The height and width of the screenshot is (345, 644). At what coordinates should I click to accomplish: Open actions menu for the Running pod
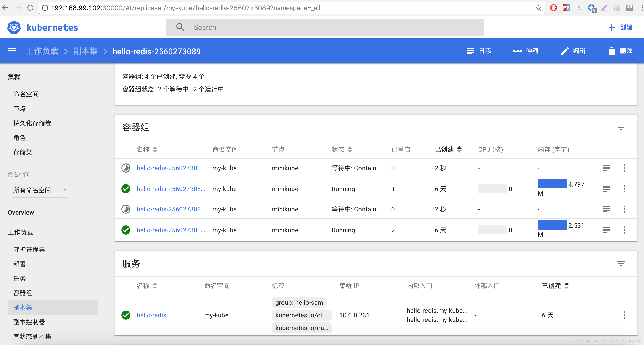tap(624, 189)
